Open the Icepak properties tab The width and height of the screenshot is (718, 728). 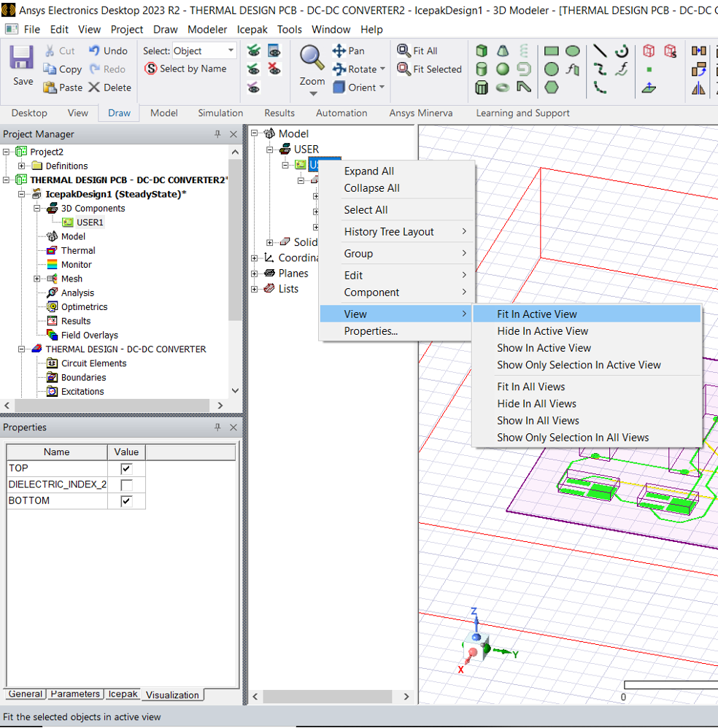click(x=123, y=694)
